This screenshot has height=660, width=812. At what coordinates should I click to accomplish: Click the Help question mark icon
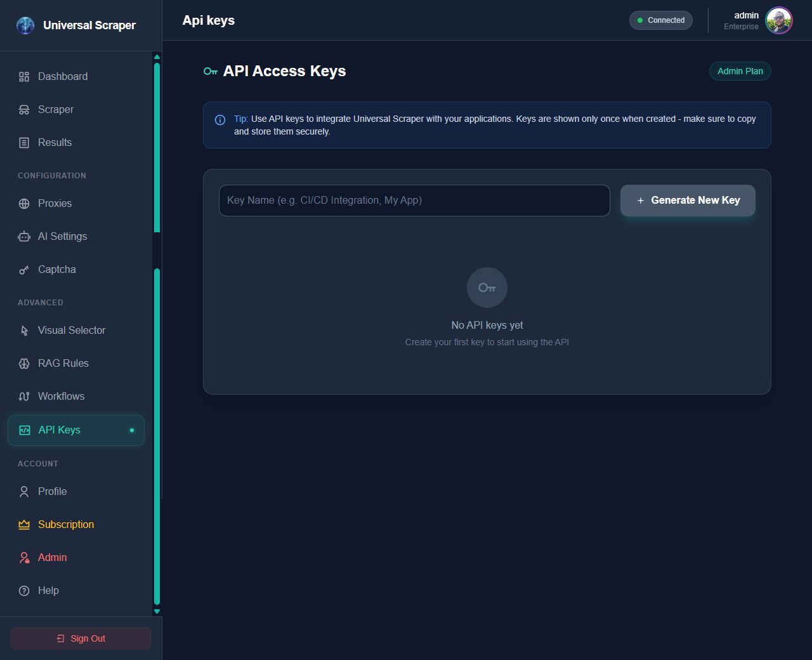pos(24,591)
